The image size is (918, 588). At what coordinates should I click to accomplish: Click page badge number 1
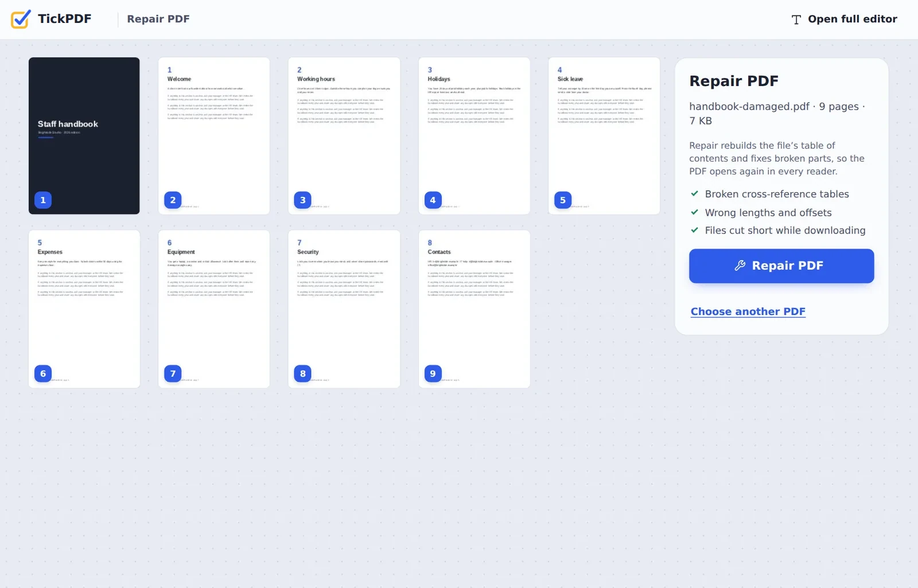point(43,200)
